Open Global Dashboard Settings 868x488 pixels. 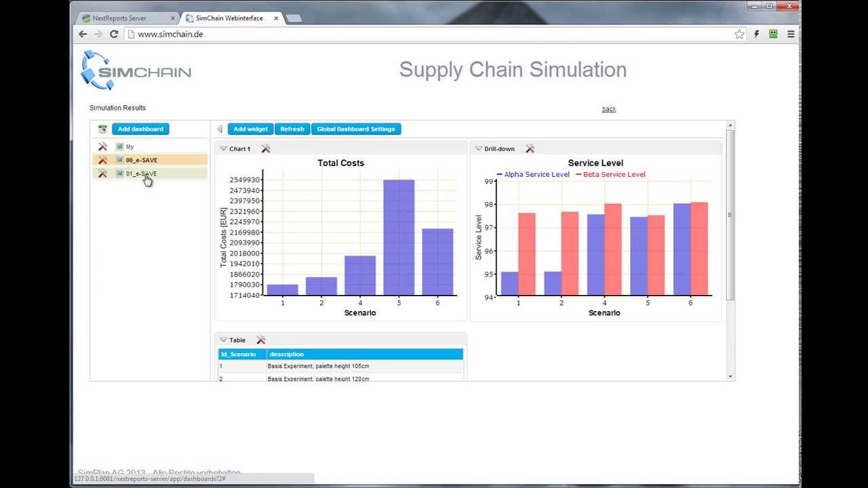(356, 129)
